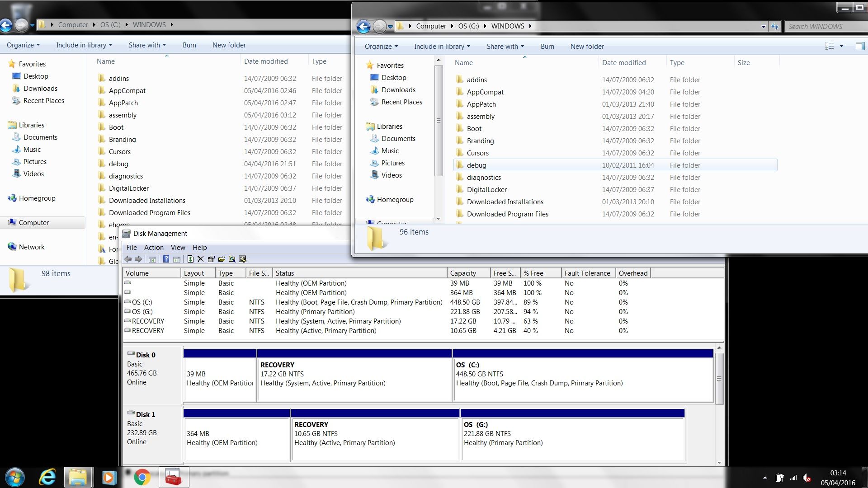The width and height of the screenshot is (868, 488).
Task: Open Organize dropdown in OS (G:) window
Action: [381, 46]
